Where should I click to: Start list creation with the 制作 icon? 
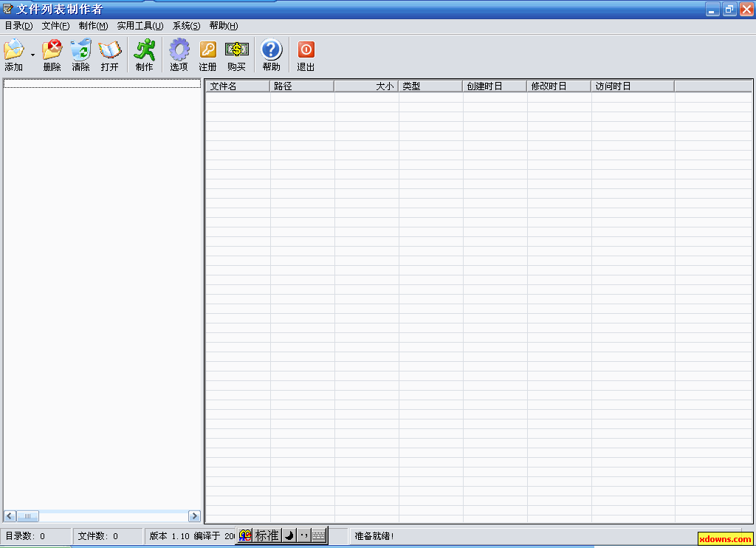[x=145, y=49]
